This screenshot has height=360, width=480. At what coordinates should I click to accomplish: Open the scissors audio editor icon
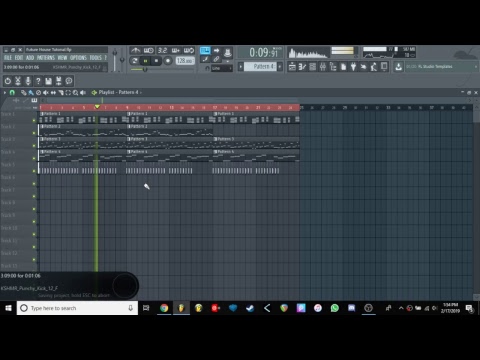(18, 81)
